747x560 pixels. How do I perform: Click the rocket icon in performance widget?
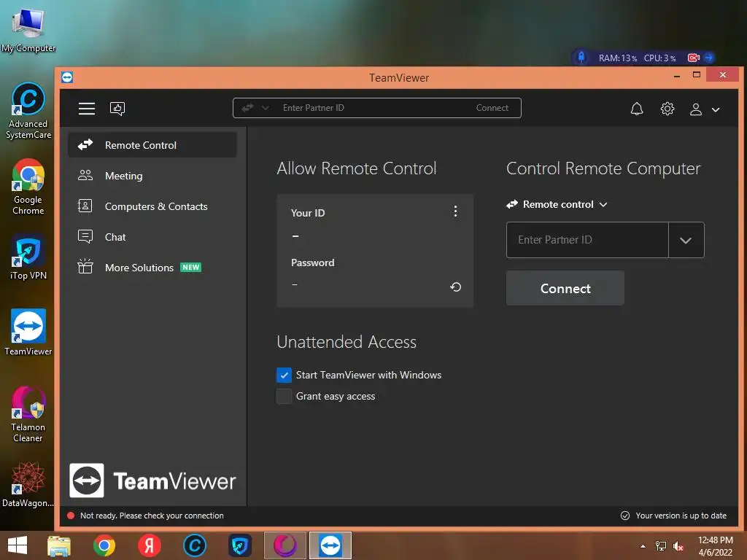581,58
